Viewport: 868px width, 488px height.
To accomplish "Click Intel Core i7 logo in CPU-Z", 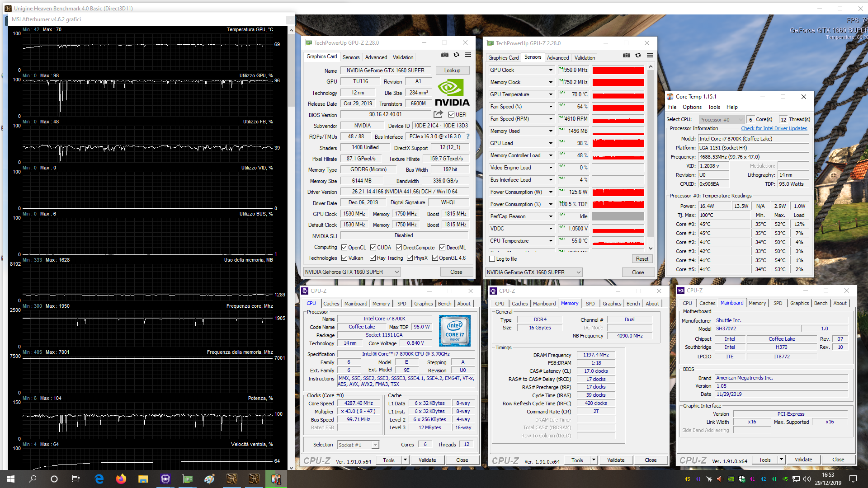I will tap(455, 331).
